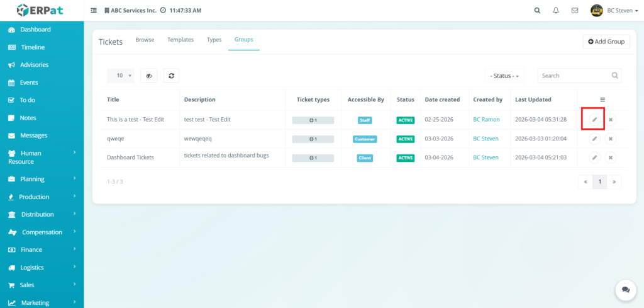Click the refresh table icon
Screen dimensions: 644x308
171,76
